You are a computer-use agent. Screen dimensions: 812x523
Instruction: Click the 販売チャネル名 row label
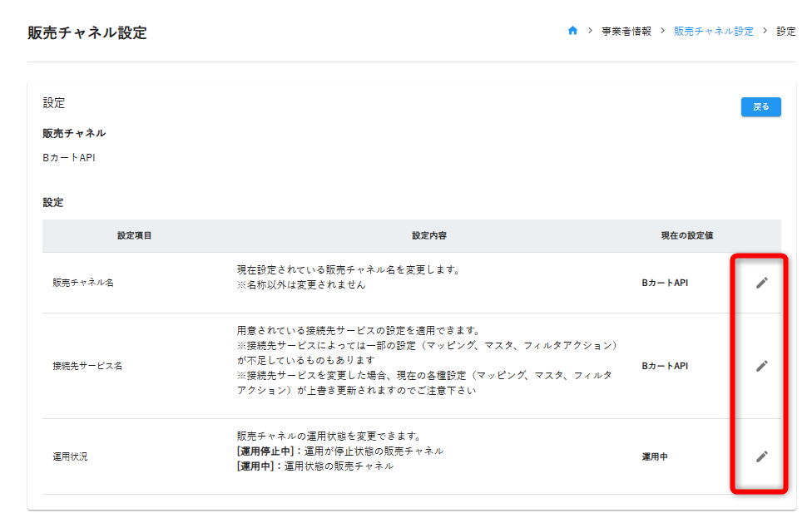[83, 283]
